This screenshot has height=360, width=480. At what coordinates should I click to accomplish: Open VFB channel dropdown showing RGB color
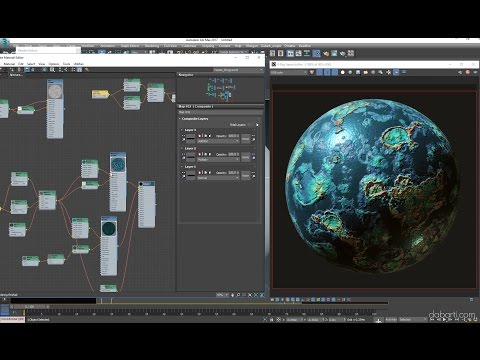click(289, 72)
